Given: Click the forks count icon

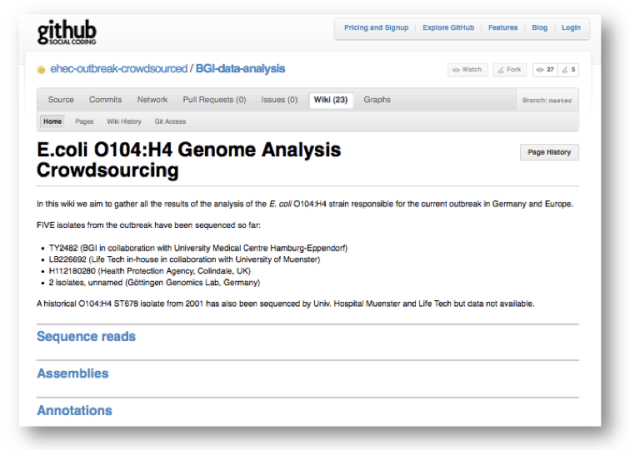Looking at the screenshot, I should tap(566, 70).
